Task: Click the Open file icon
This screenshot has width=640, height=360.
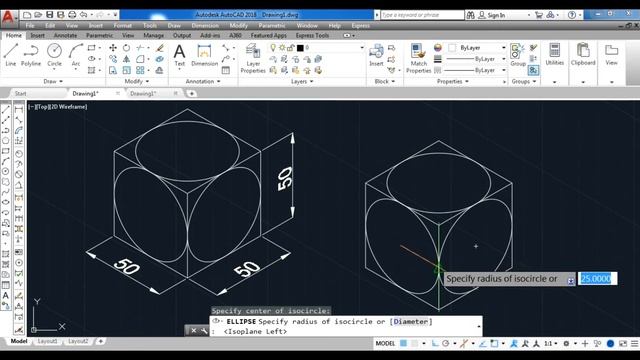Action: (38, 15)
